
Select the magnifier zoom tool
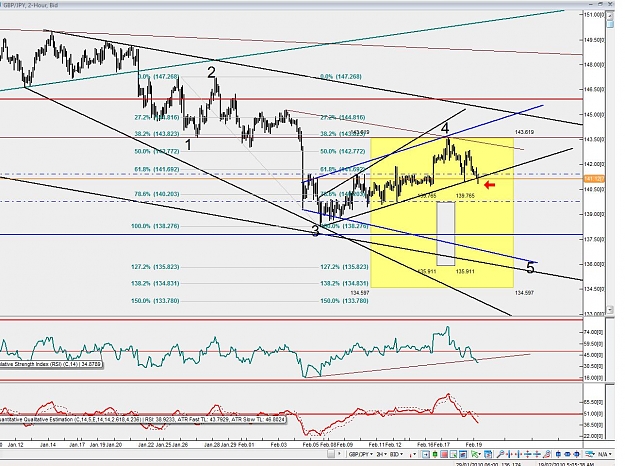click(x=500, y=454)
